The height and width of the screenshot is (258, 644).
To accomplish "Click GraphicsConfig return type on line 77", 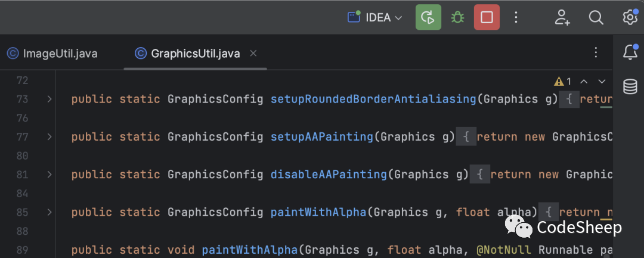I will [215, 136].
